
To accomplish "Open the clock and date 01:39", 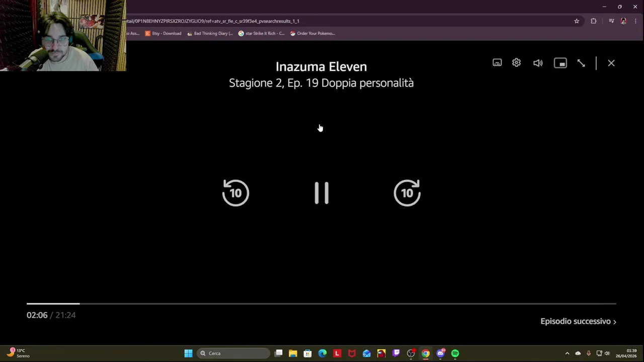I will click(x=626, y=353).
